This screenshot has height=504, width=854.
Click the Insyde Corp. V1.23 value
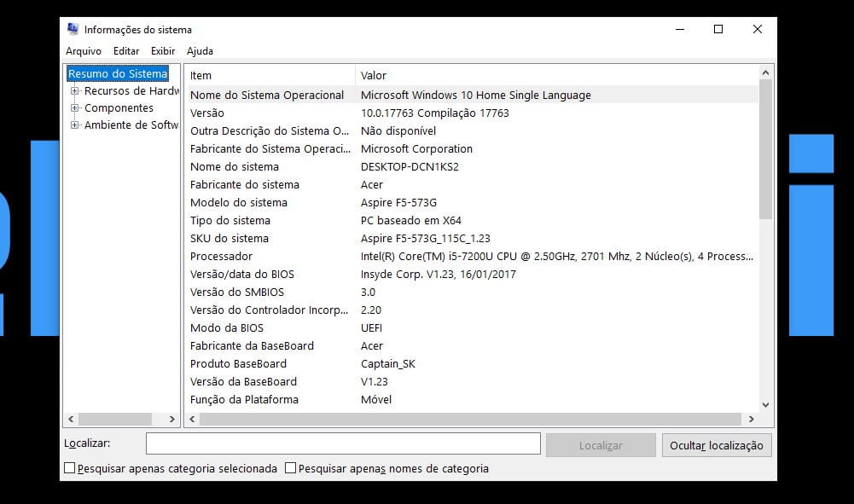pos(438,275)
